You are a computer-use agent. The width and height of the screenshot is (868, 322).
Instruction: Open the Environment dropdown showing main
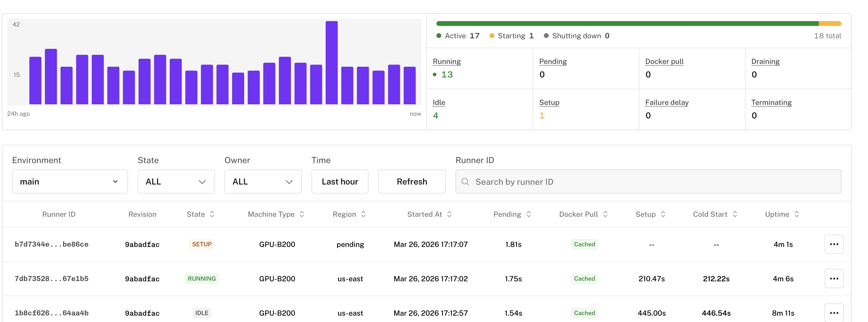pyautogui.click(x=70, y=182)
